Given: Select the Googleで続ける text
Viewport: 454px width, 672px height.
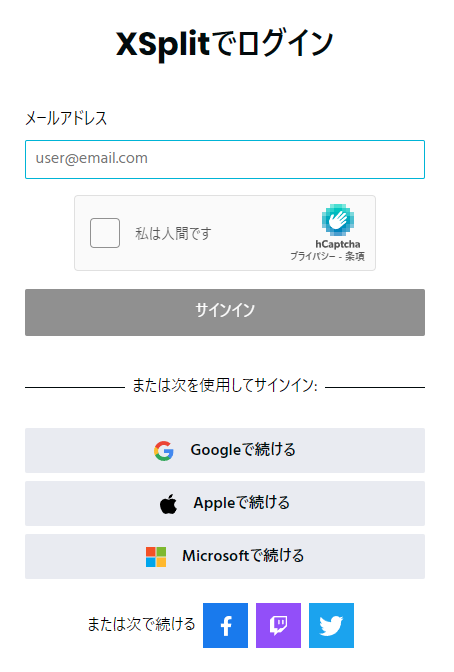Looking at the screenshot, I should pos(243,450).
